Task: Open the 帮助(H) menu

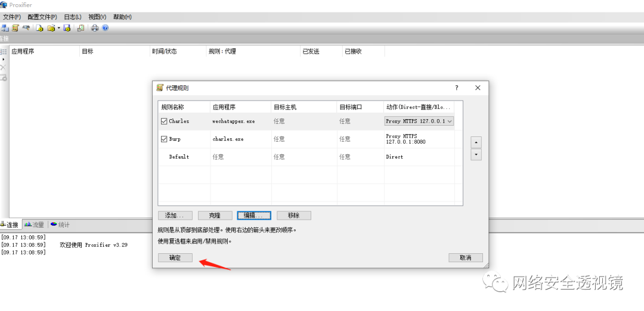Action: (122, 17)
